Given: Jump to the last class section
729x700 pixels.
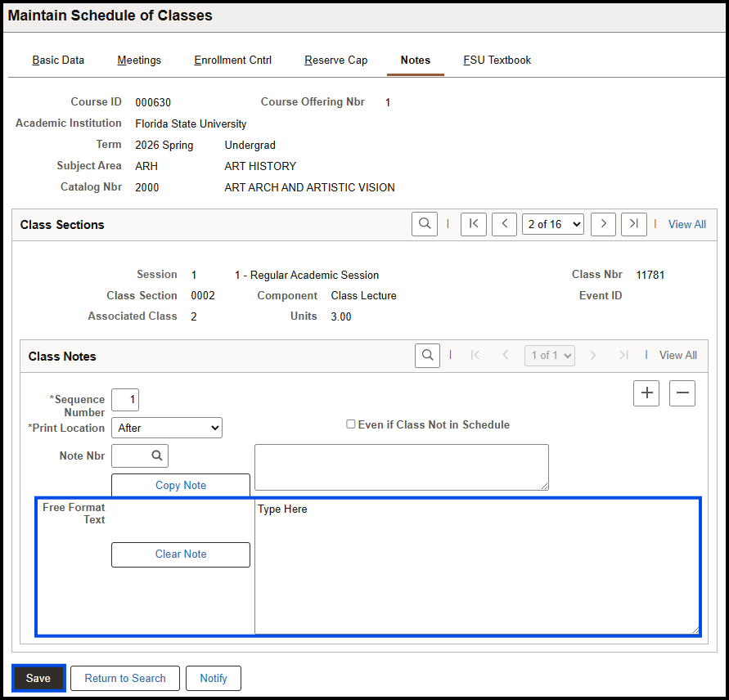Looking at the screenshot, I should [x=634, y=223].
